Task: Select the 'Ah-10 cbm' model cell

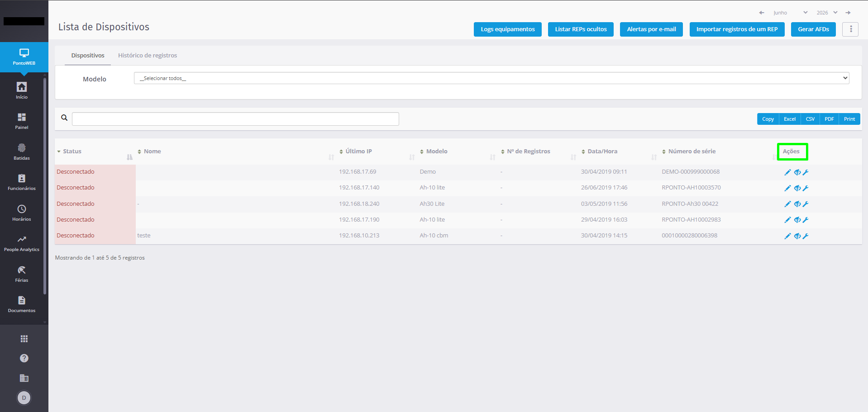Action: tap(434, 236)
